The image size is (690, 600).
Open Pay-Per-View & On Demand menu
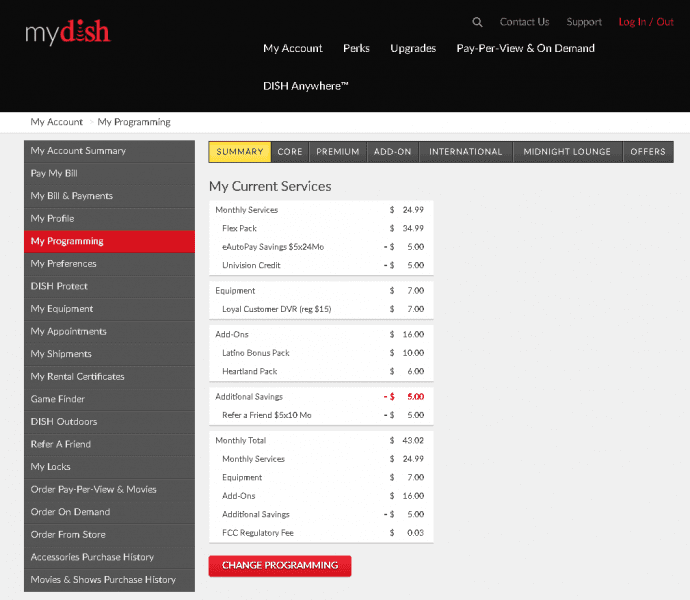pyautogui.click(x=525, y=48)
